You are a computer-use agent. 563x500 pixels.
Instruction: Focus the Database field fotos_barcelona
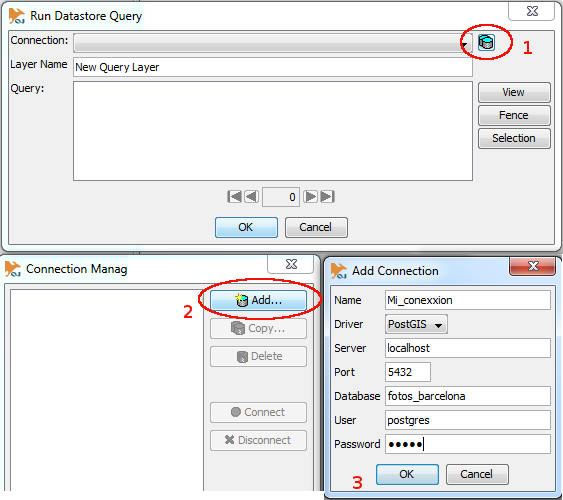point(468,396)
